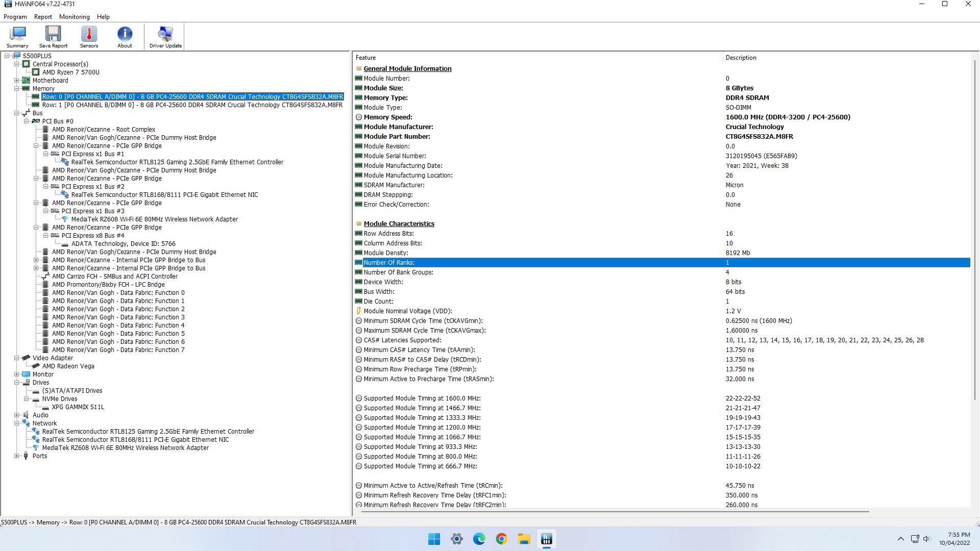This screenshot has height=551, width=980.
Task: Launch Microsoft Edge from taskbar
Action: tap(479, 539)
